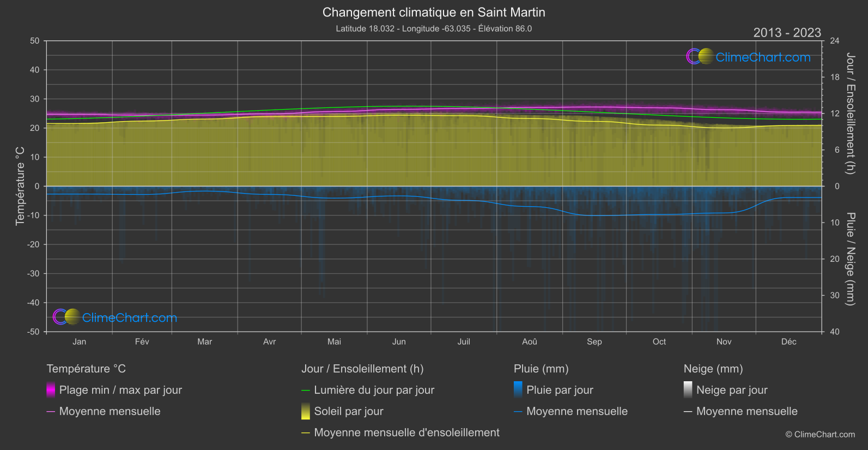Screen dimensions: 868x450
Task: Click the '2013 - 2023' year range label
Action: [x=787, y=33]
